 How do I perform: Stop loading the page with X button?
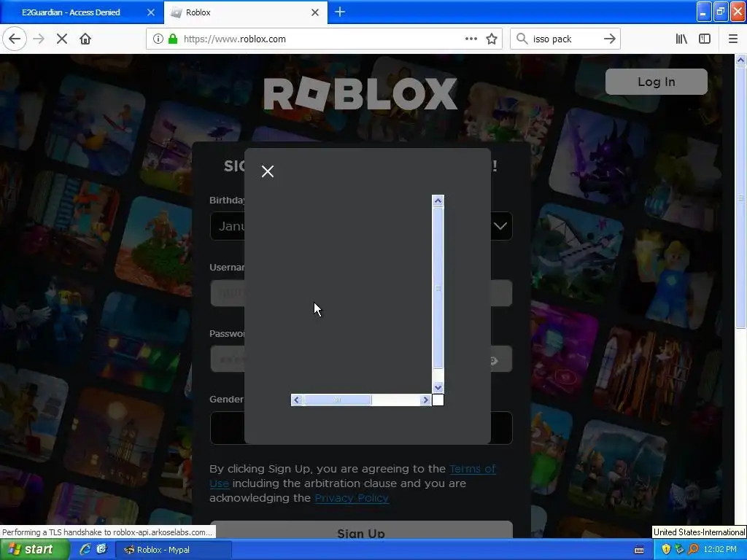click(x=61, y=39)
